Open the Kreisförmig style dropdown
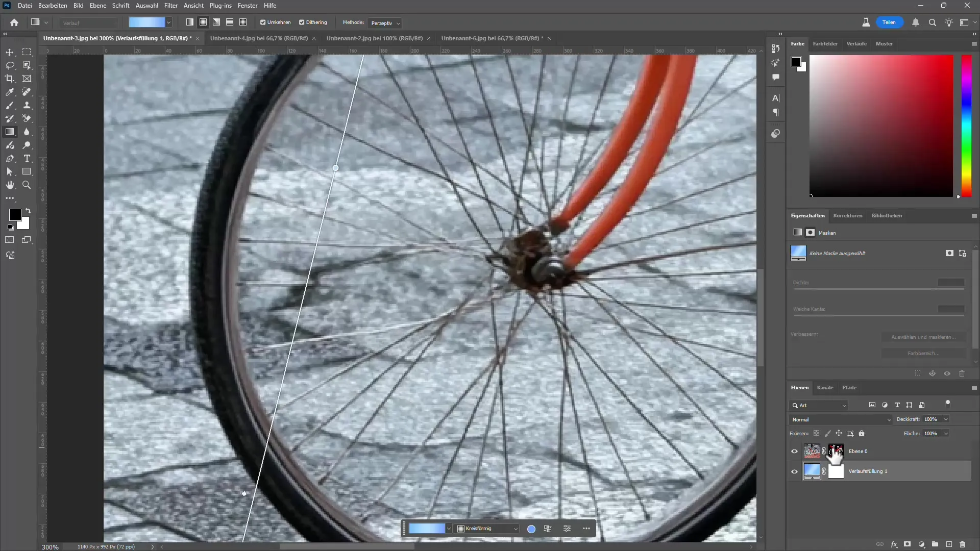The width and height of the screenshot is (980, 551). [x=487, y=529]
